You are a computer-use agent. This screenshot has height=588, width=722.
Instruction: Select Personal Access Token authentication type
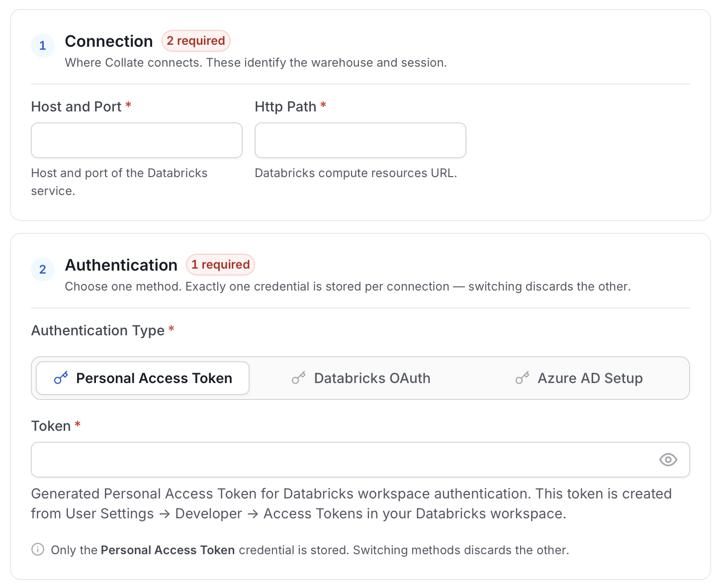(x=143, y=378)
